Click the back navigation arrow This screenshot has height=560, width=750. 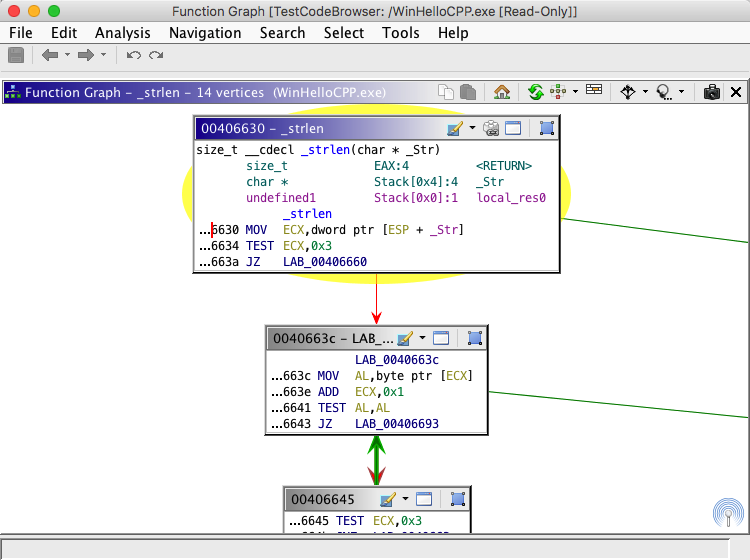coord(49,55)
